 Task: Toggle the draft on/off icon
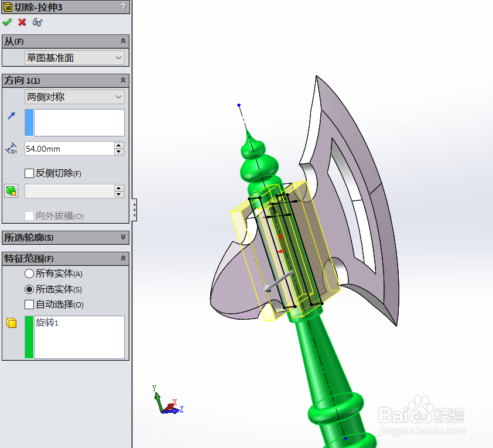(x=11, y=191)
